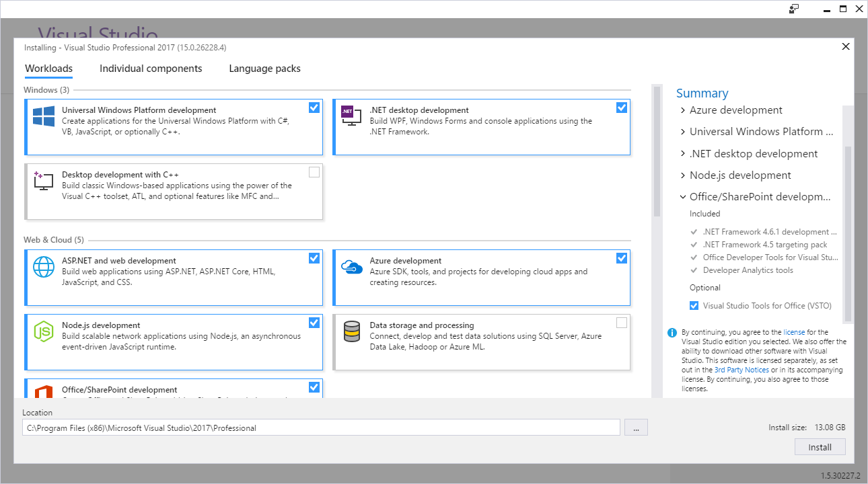Click the Universal Windows Platform Windows logo icon
The height and width of the screenshot is (484, 868).
pyautogui.click(x=44, y=116)
